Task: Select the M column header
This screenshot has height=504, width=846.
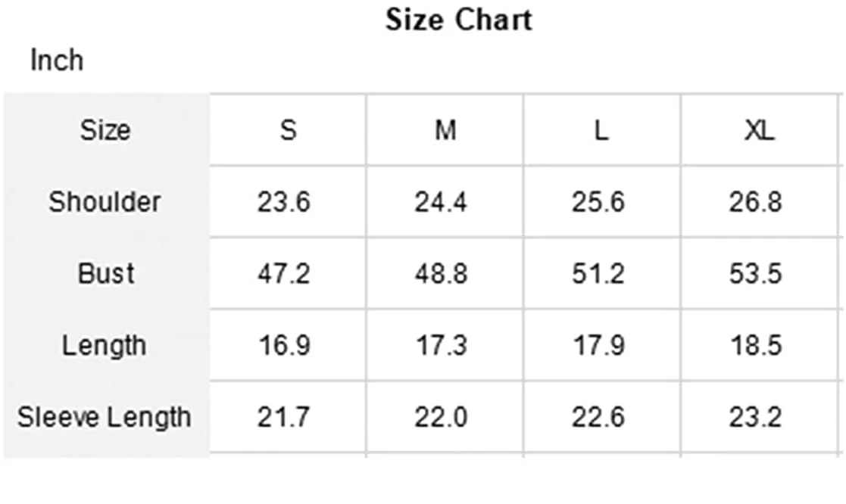Action: (445, 130)
